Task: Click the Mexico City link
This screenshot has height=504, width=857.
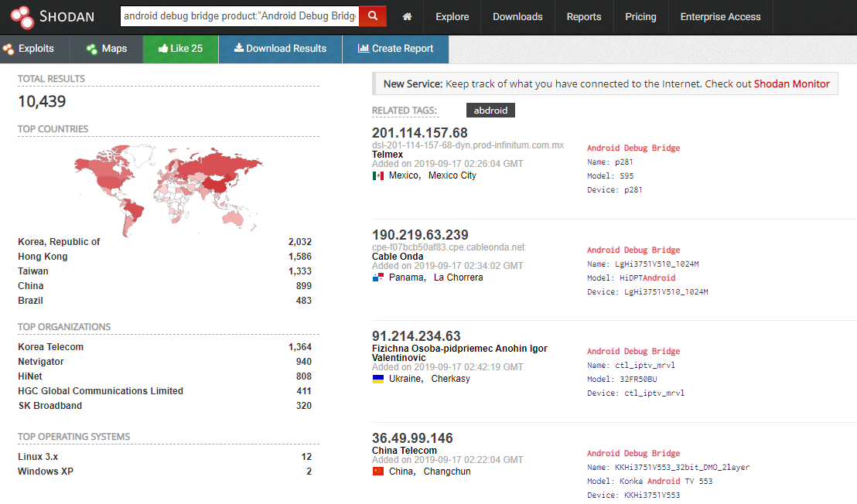Action: coord(452,175)
